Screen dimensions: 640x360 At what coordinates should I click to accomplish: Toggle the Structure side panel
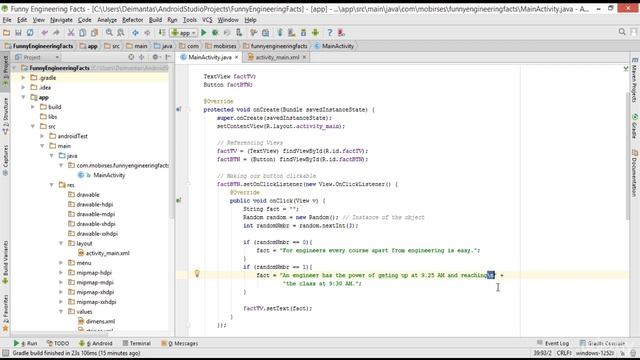click(x=5, y=116)
